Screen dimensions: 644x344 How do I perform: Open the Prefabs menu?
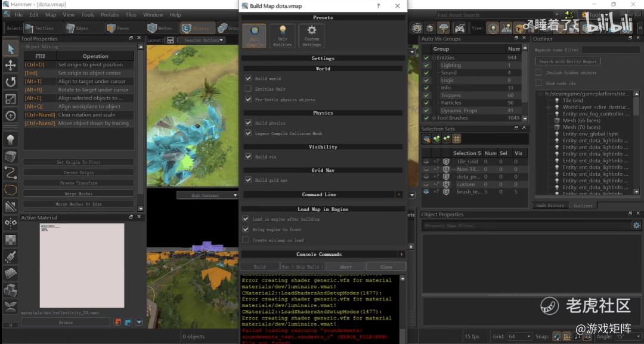[109, 15]
